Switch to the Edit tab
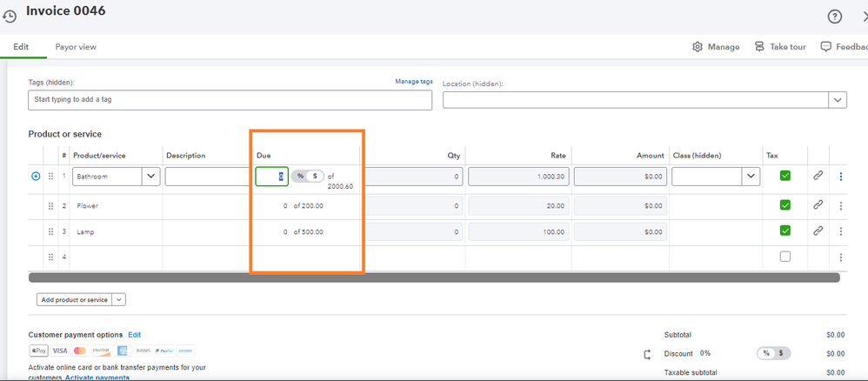 (21, 47)
